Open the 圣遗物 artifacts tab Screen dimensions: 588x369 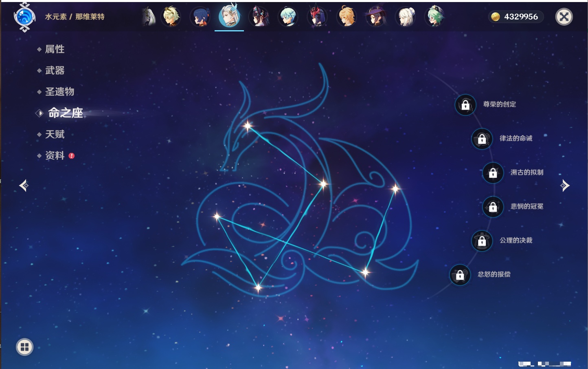(59, 92)
